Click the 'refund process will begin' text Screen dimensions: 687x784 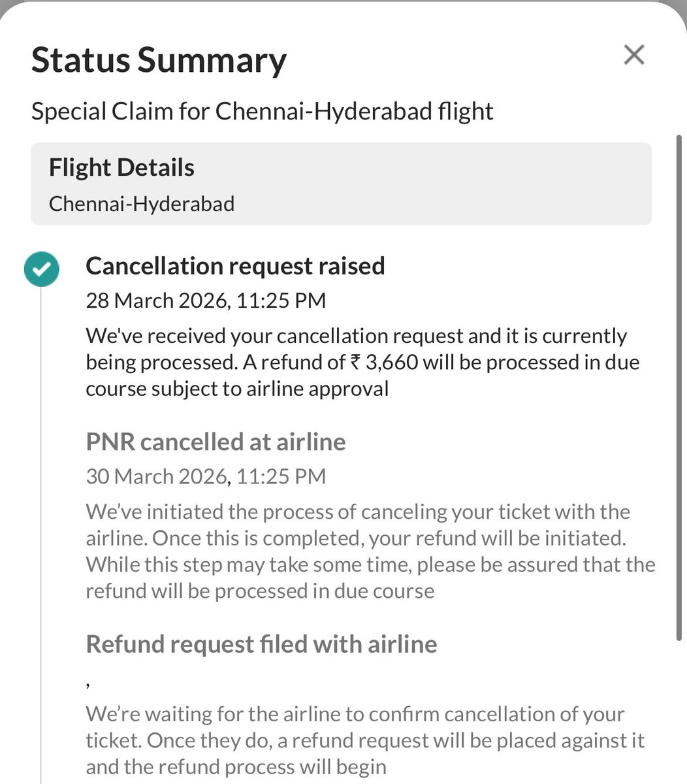pos(236,766)
